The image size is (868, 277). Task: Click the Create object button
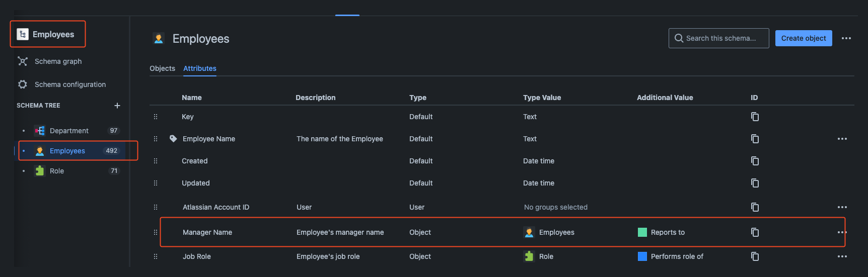click(804, 38)
